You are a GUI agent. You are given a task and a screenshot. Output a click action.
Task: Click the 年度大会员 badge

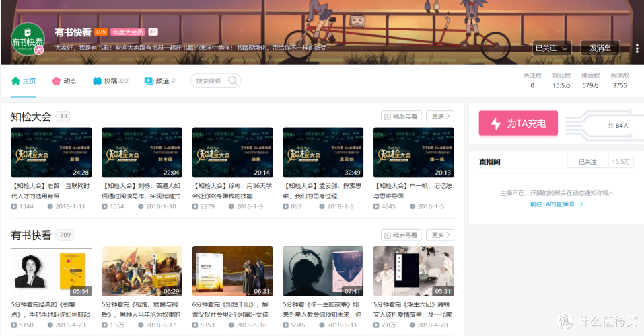click(128, 32)
